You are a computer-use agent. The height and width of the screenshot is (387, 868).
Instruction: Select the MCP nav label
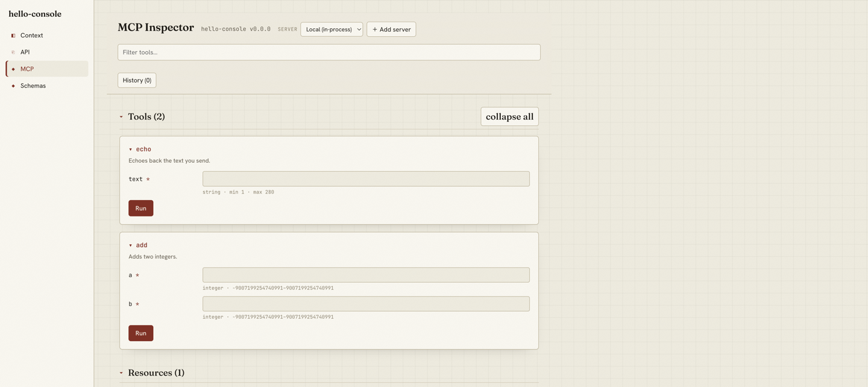click(x=27, y=69)
